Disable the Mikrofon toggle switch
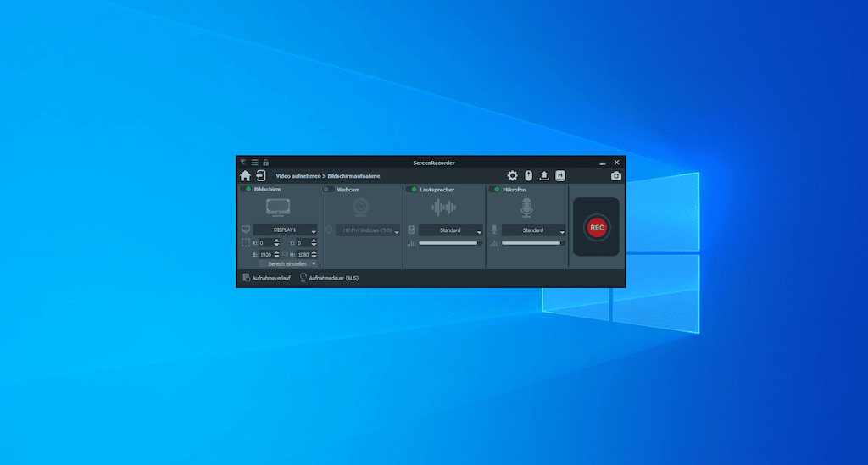 pos(495,190)
